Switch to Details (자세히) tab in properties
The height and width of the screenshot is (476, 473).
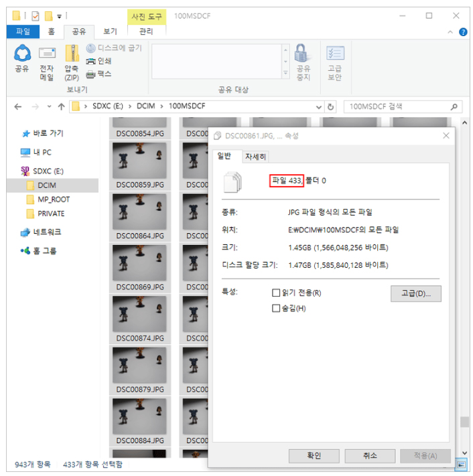[255, 157]
